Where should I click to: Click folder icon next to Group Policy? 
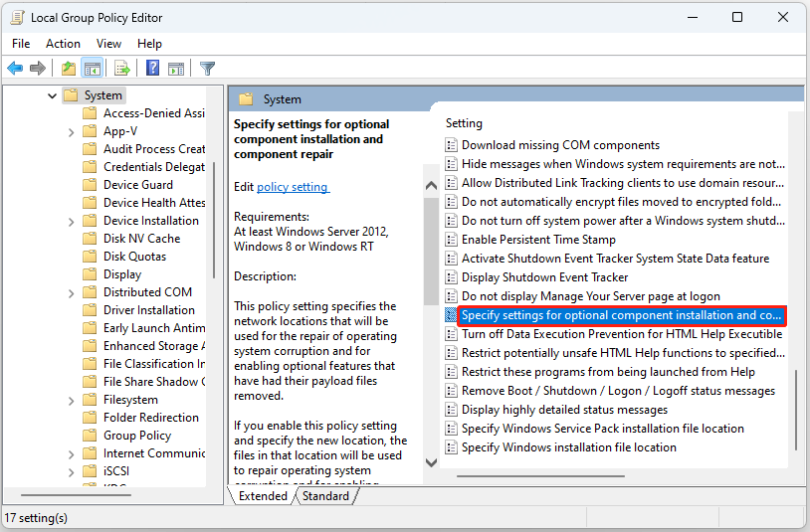(90, 436)
